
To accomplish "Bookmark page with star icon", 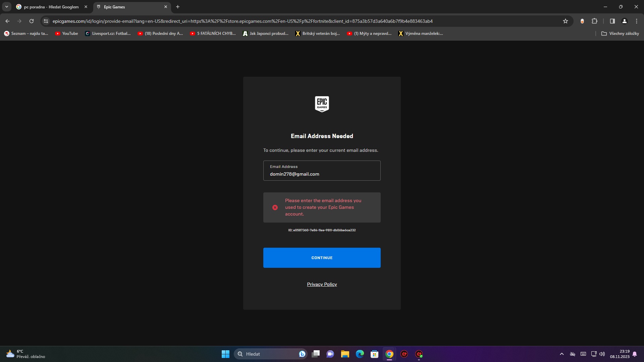I will [566, 21].
